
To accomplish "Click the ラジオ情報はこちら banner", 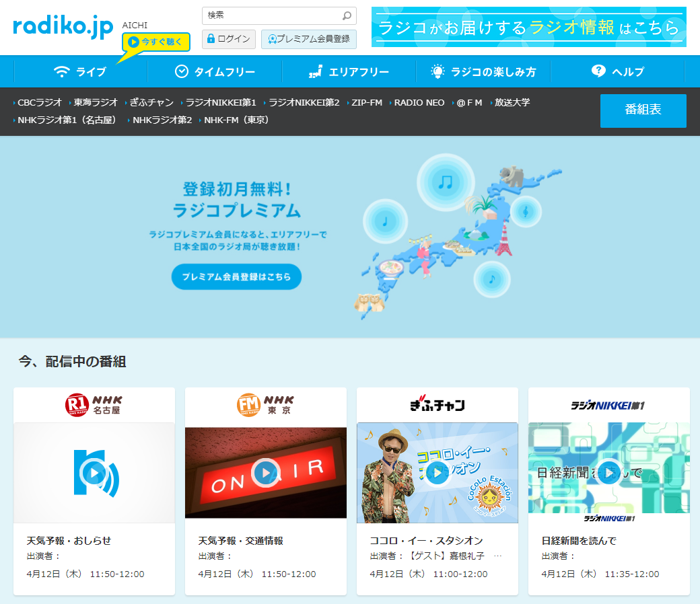I will [529, 27].
